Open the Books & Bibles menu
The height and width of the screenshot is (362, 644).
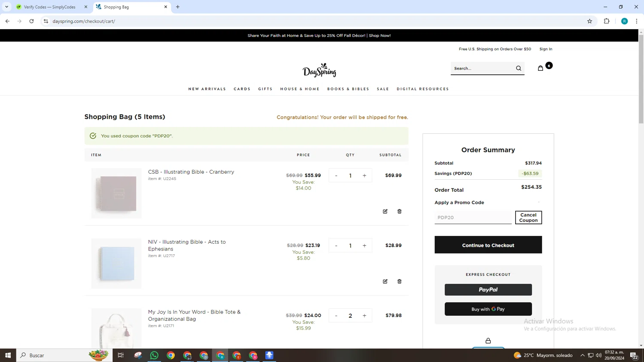(348, 89)
